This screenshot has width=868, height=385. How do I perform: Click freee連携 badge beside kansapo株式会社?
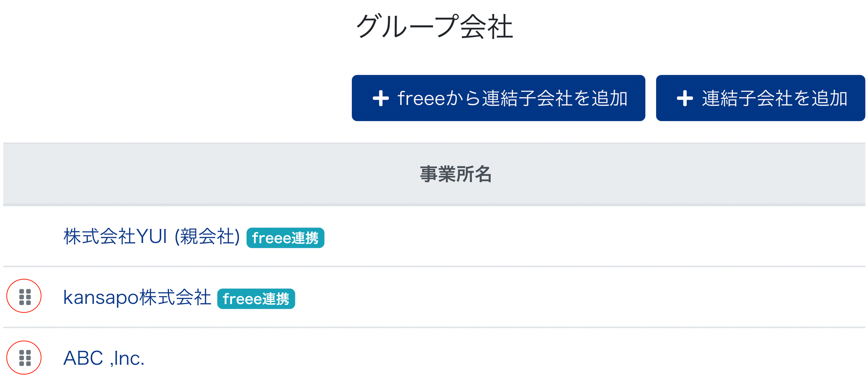pos(256,299)
